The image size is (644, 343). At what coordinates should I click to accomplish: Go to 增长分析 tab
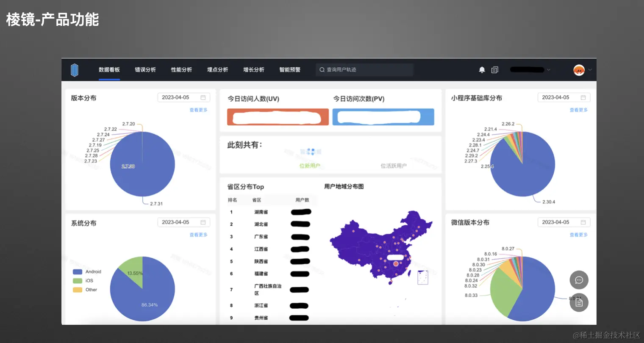(x=254, y=70)
